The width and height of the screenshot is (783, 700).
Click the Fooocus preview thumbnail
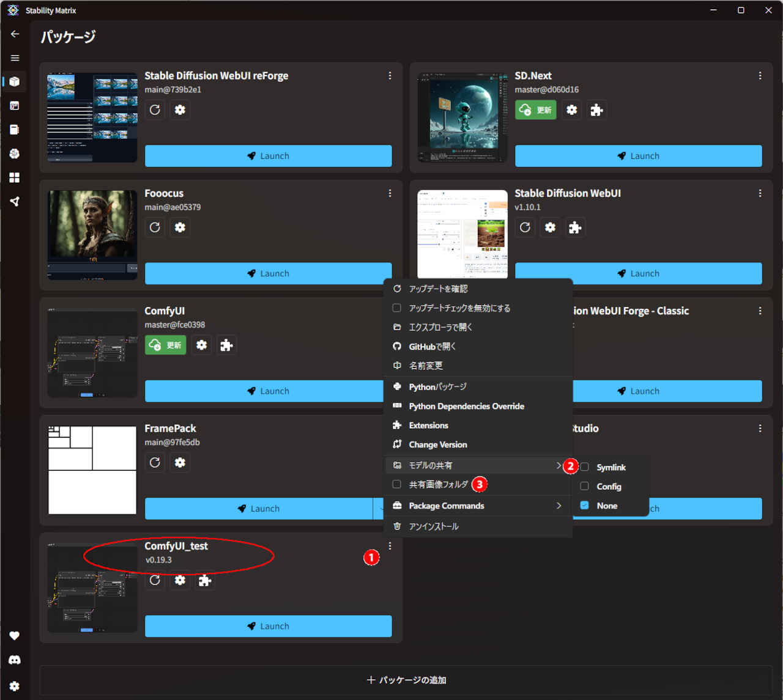pos(92,235)
